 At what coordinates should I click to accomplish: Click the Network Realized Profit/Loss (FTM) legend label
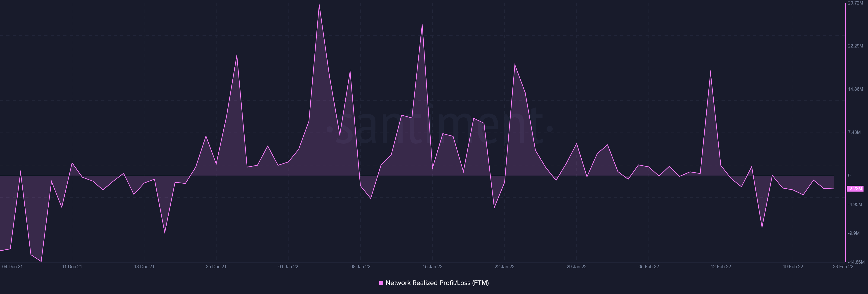point(437,283)
